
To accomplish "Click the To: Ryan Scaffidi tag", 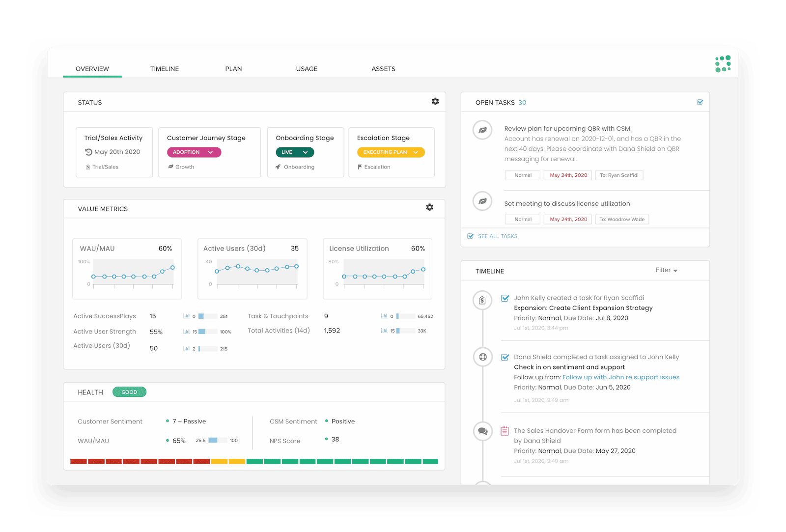I will tap(619, 175).
